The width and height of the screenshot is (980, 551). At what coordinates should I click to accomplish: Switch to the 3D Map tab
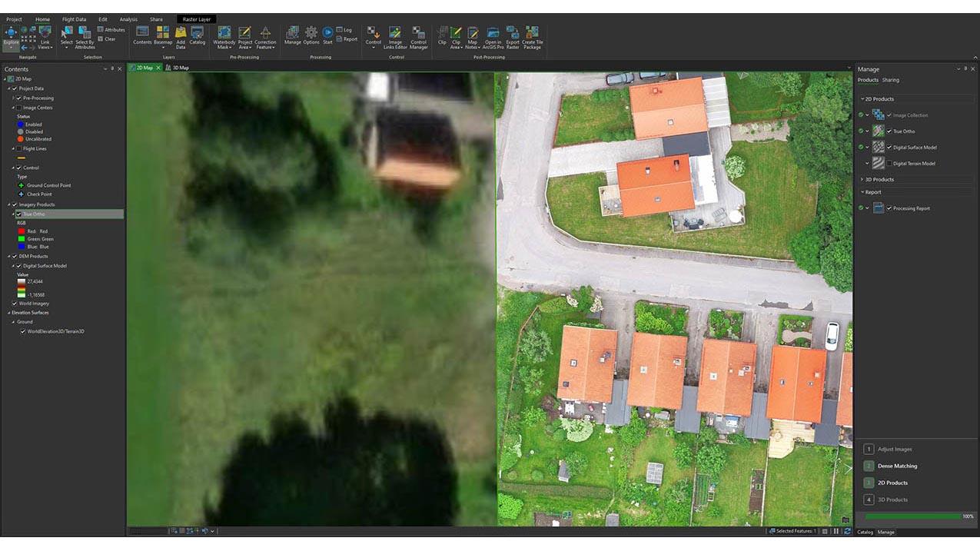pyautogui.click(x=180, y=68)
